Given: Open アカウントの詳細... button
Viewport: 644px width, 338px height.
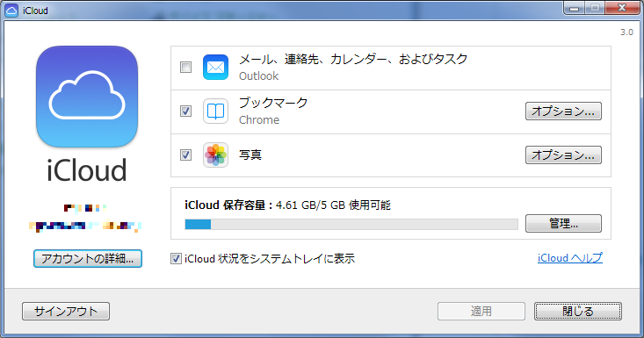Looking at the screenshot, I should (88, 258).
